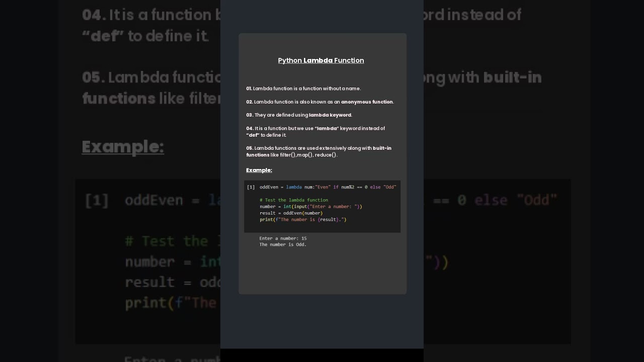The width and height of the screenshot is (644, 362).
Task: Click point 03 "defined using lambda keyword"
Action: point(299,115)
